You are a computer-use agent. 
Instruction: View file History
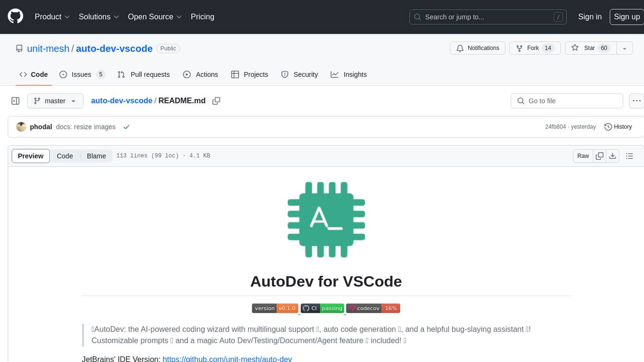coord(618,127)
